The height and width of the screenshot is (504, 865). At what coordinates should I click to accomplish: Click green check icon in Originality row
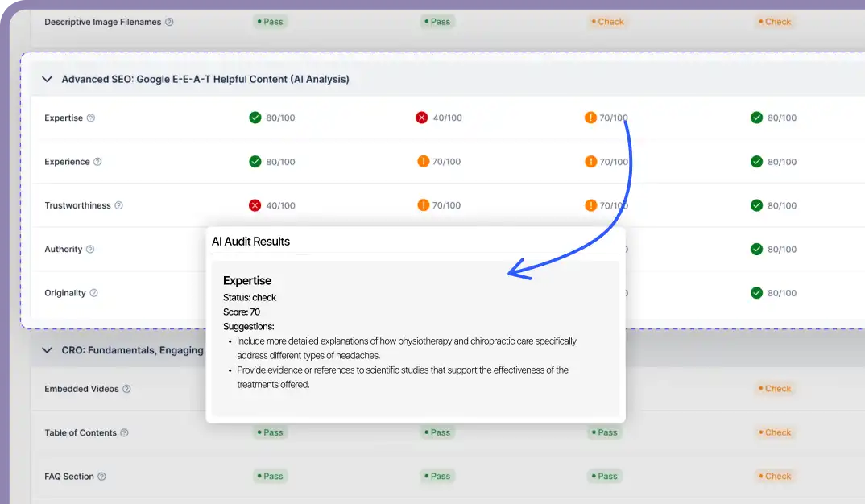click(757, 293)
